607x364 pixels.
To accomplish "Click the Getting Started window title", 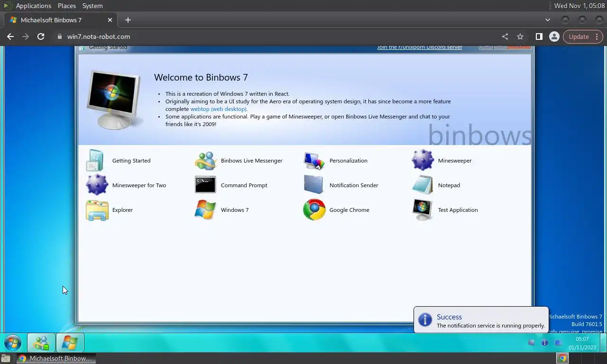I will (x=108, y=47).
